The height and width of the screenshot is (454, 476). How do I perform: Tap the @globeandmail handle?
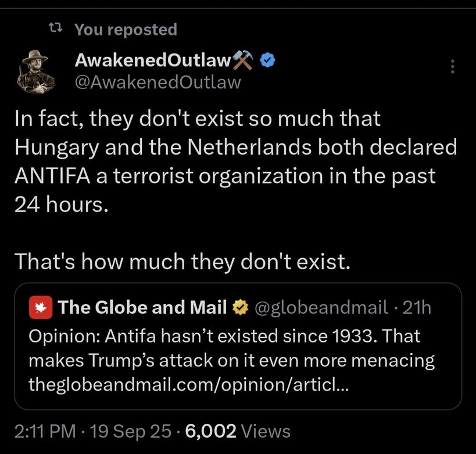click(x=321, y=308)
